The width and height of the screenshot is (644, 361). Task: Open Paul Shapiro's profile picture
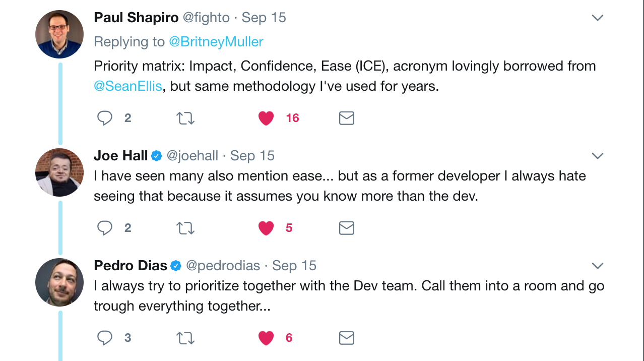point(59,35)
